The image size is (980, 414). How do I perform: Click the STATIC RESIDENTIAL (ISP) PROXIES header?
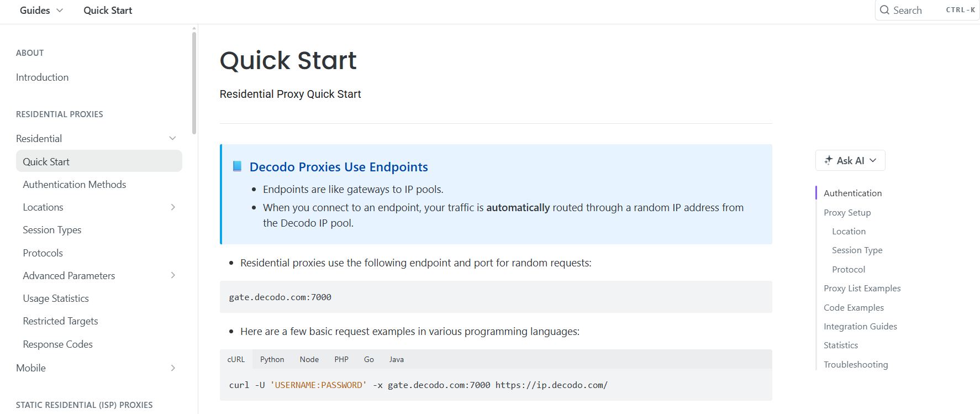[85, 405]
